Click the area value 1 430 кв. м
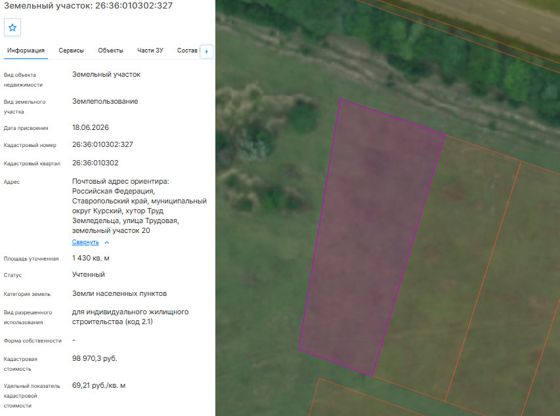The height and width of the screenshot is (416, 560). 91,258
